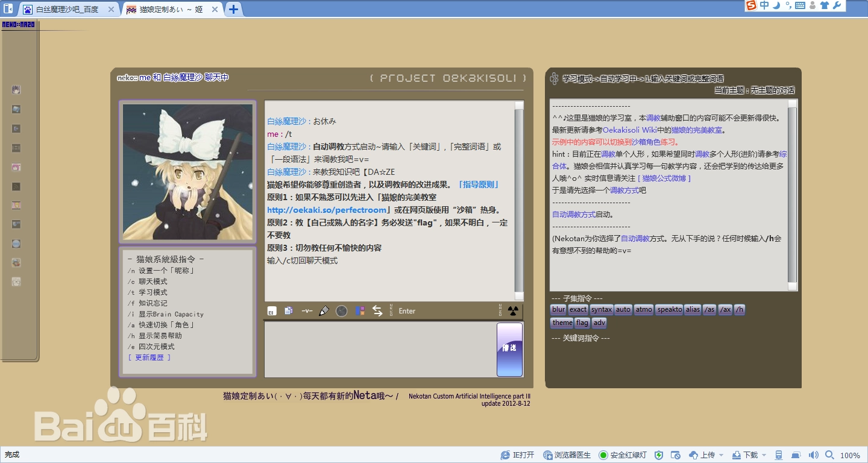Click the /h help sub-command button
The image size is (868, 463).
coord(740,309)
